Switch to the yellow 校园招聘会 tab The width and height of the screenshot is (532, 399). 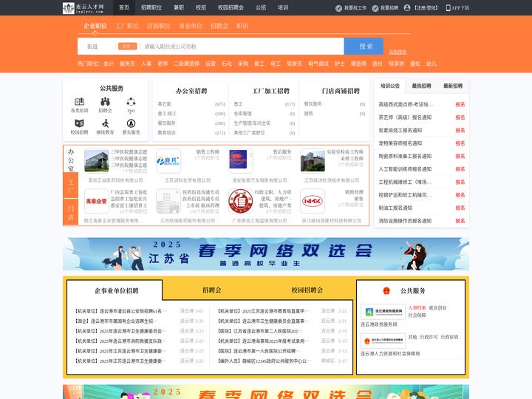click(x=307, y=290)
